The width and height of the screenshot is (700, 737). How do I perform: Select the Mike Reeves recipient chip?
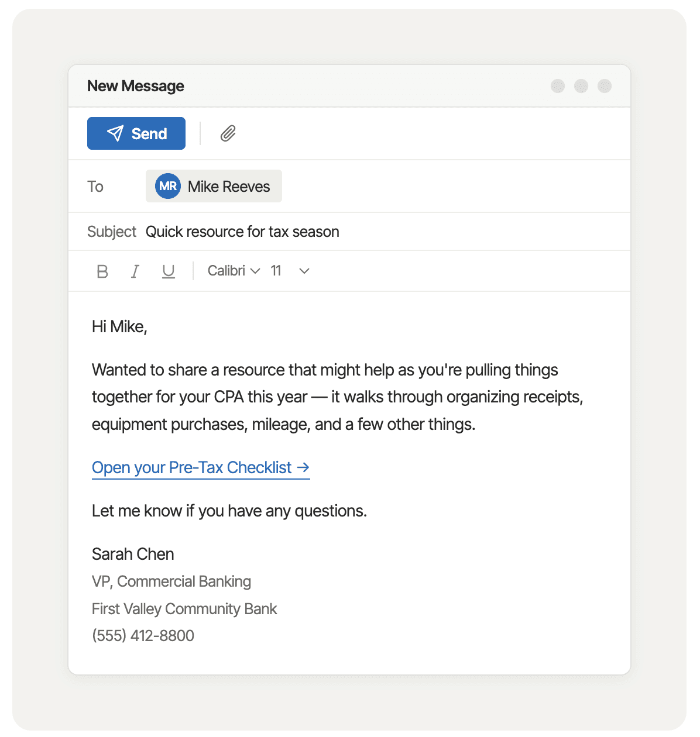click(214, 186)
